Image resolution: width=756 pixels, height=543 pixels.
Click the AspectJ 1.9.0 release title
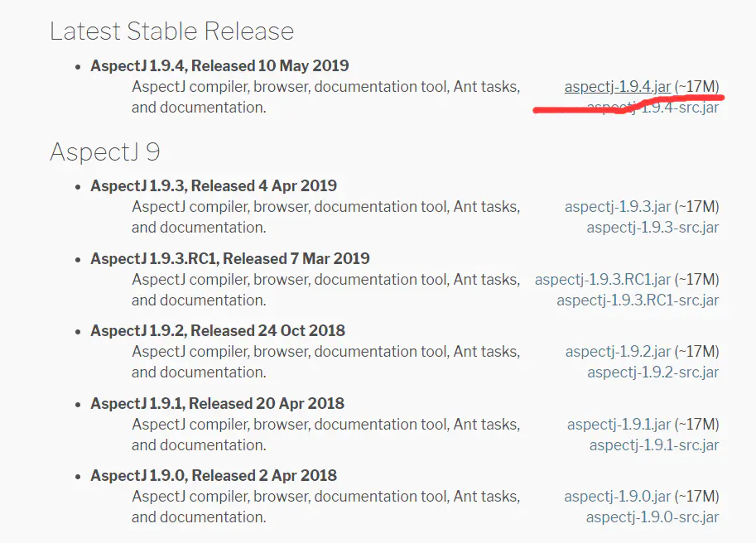click(214, 475)
